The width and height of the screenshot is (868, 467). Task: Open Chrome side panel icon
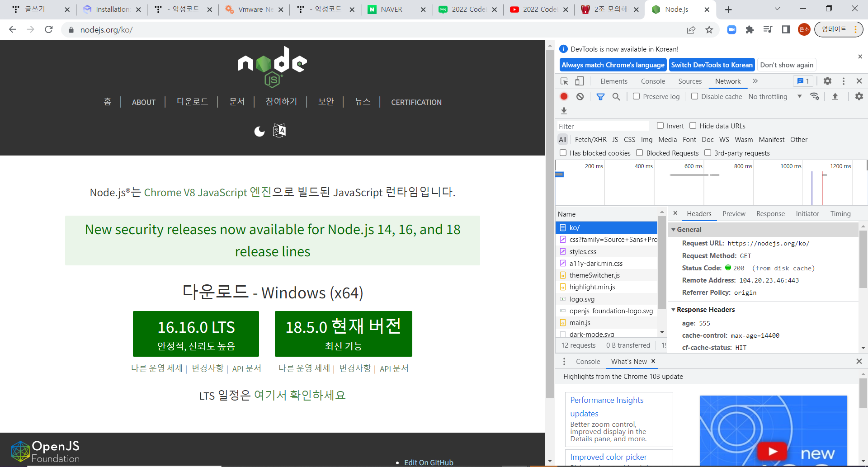(x=786, y=30)
